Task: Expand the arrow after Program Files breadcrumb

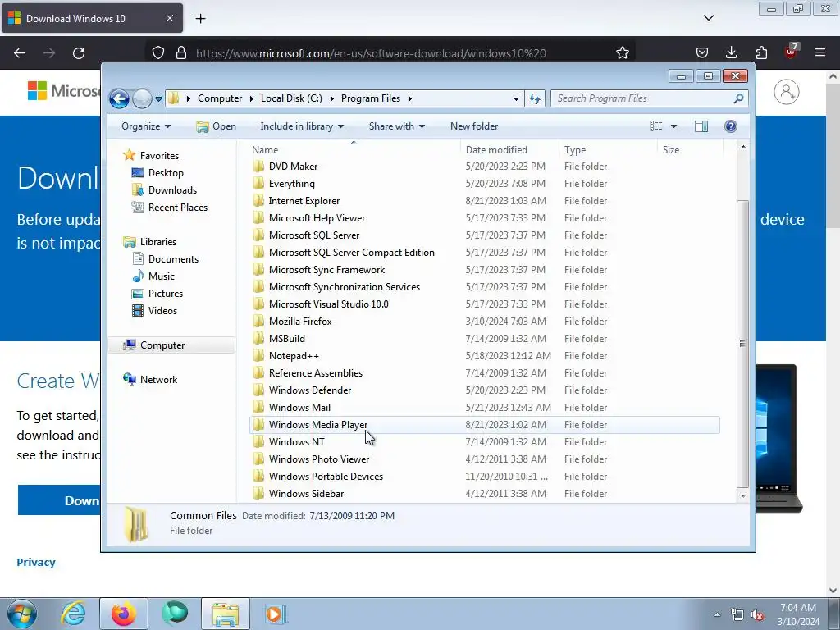Action: [x=410, y=98]
